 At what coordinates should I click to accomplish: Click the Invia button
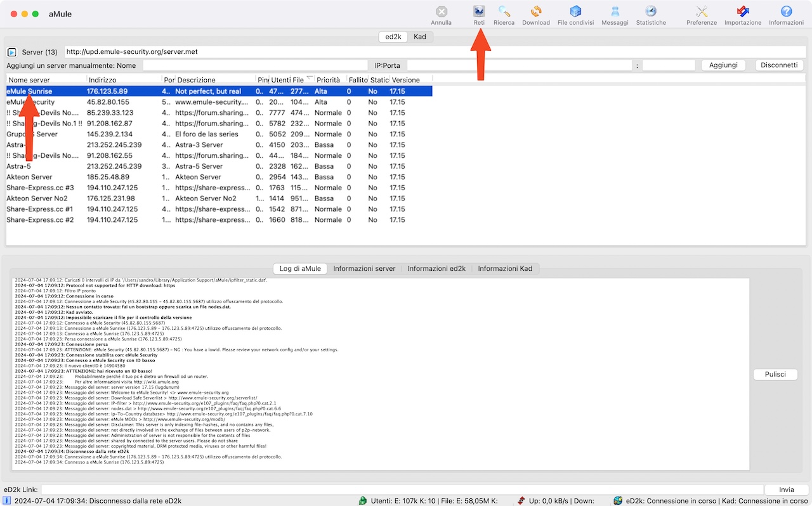pos(787,490)
